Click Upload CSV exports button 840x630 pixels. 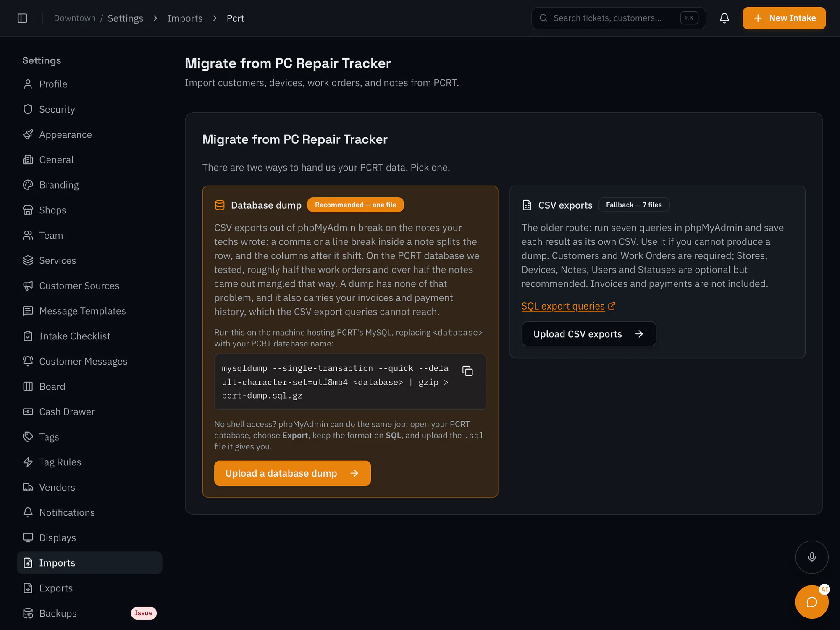588,334
